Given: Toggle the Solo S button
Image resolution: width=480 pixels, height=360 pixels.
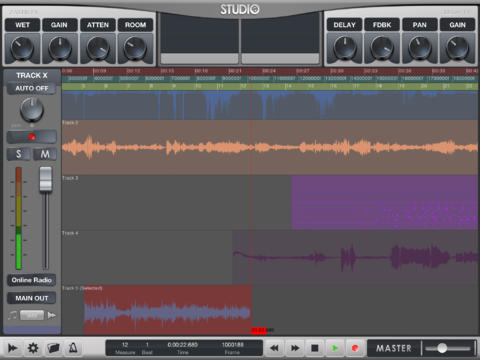Looking at the screenshot, I should pyautogui.click(x=19, y=154).
